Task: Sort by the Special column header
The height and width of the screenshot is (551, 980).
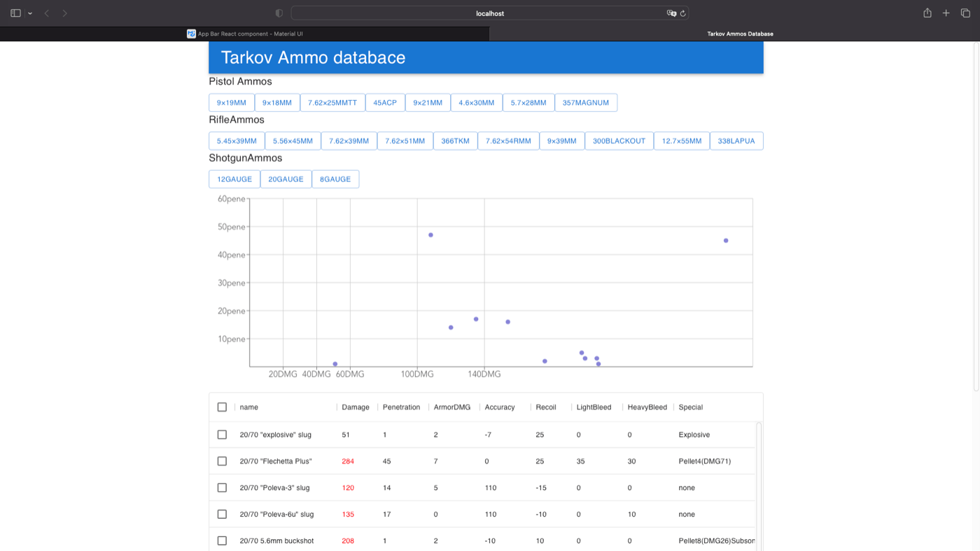Action: 691,407
